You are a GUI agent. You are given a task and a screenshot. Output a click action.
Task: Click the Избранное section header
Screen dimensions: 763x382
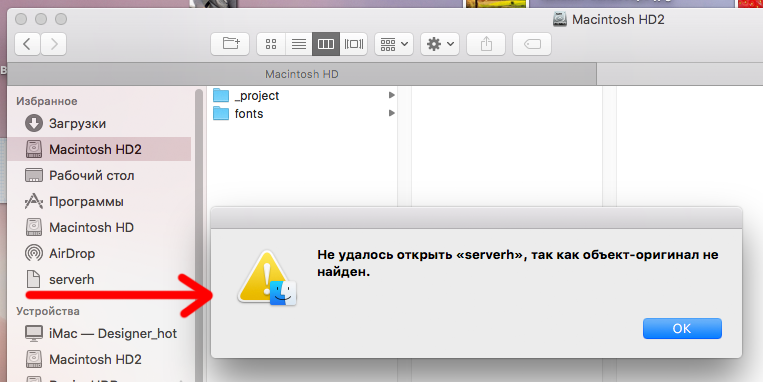click(x=47, y=101)
